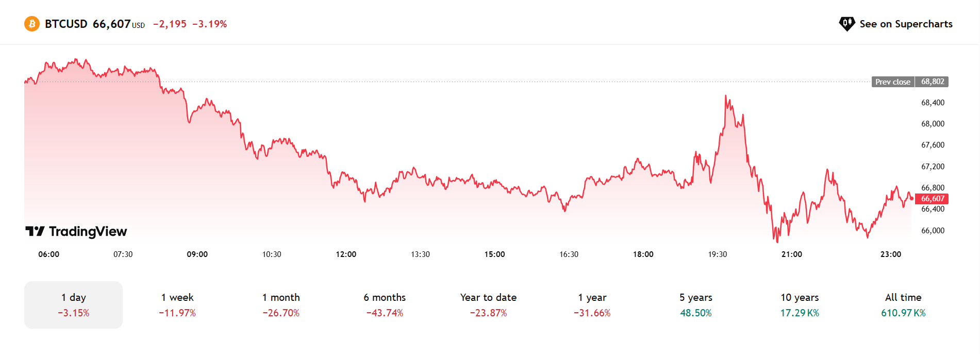Click the Prev close label tag

893,82
